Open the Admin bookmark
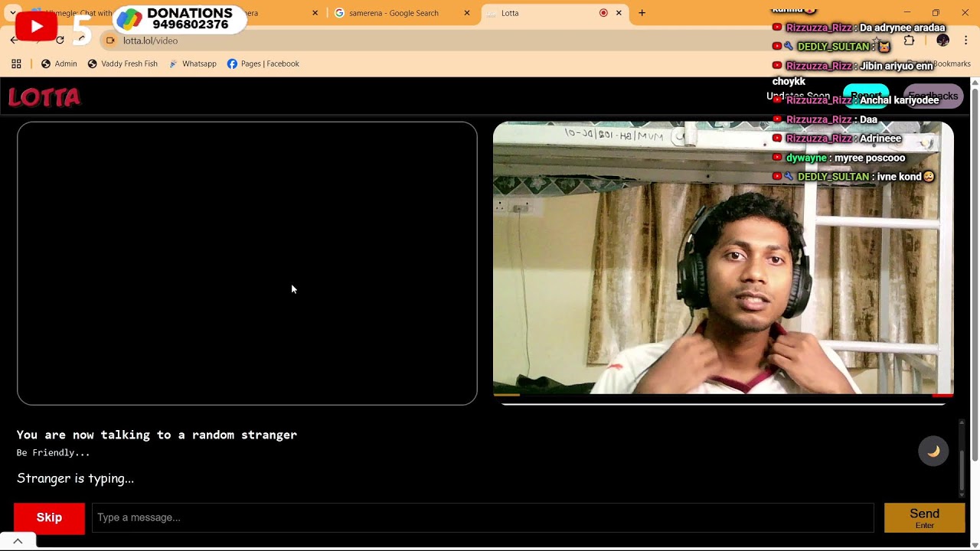 click(x=59, y=64)
